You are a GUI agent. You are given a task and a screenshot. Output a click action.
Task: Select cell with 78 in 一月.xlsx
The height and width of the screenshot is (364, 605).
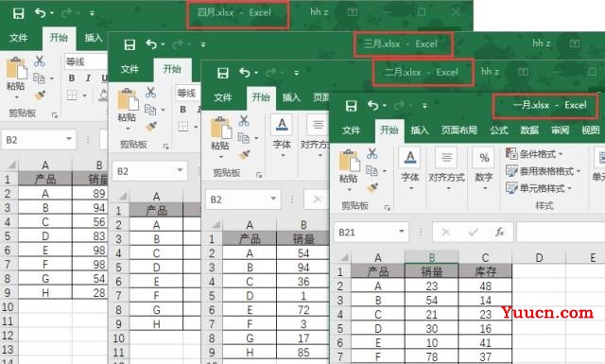coord(431,357)
